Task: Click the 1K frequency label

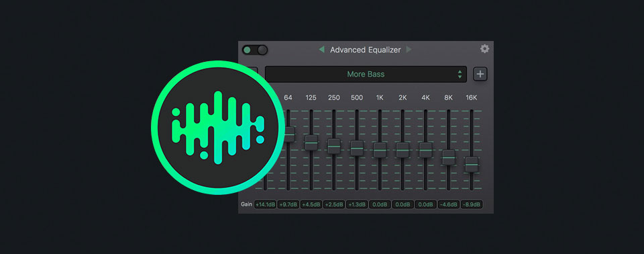Action: pyautogui.click(x=380, y=98)
